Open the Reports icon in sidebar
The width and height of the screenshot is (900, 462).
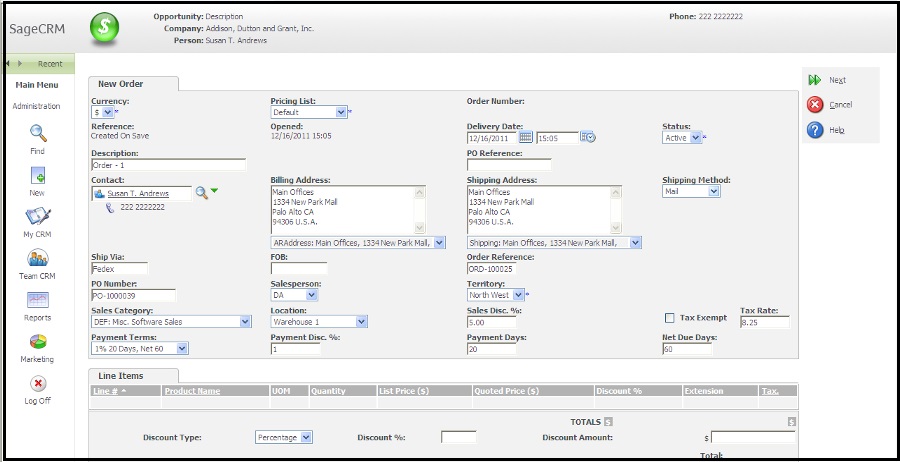[38, 300]
